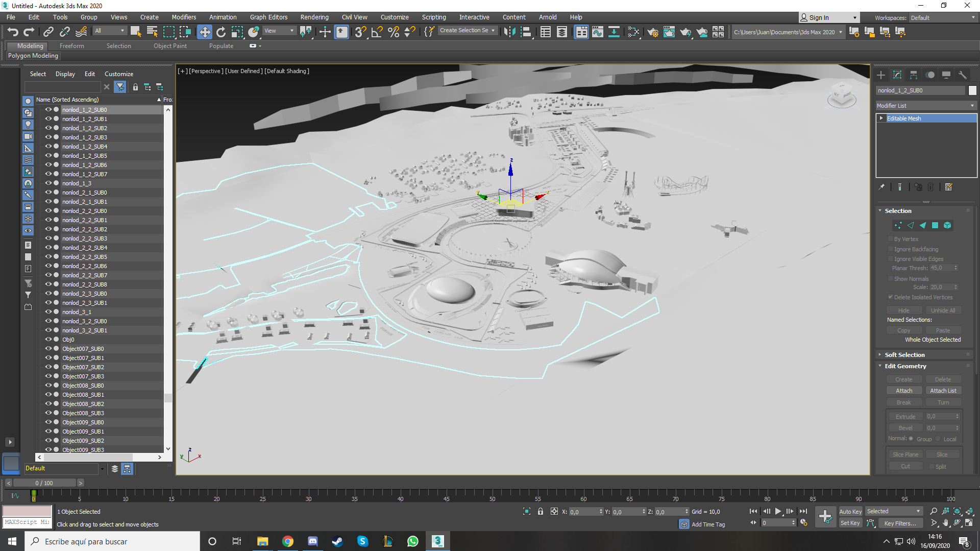Collapse the Edit Geometry rollout
Image resolution: width=980 pixels, height=551 pixels.
point(905,366)
